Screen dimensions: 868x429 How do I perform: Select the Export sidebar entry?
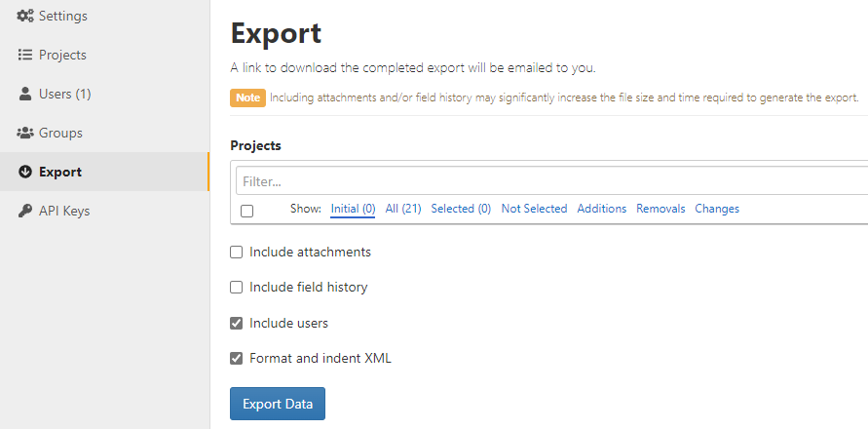[104, 172]
